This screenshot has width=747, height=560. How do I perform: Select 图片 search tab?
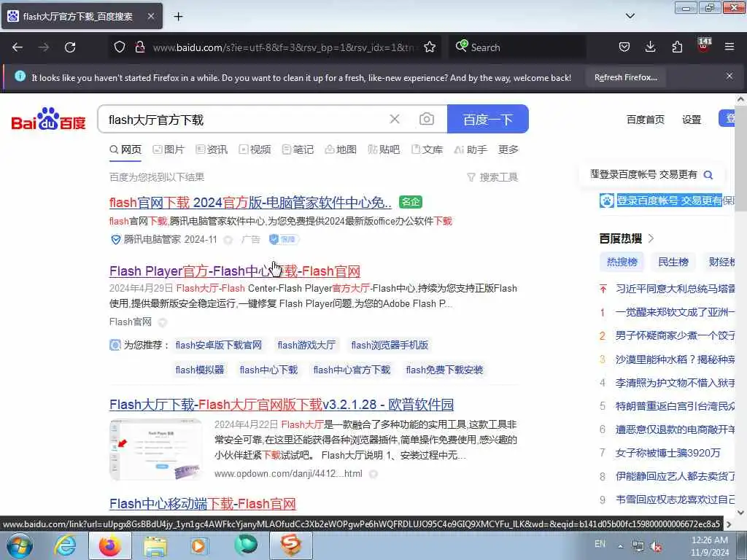[x=169, y=149]
